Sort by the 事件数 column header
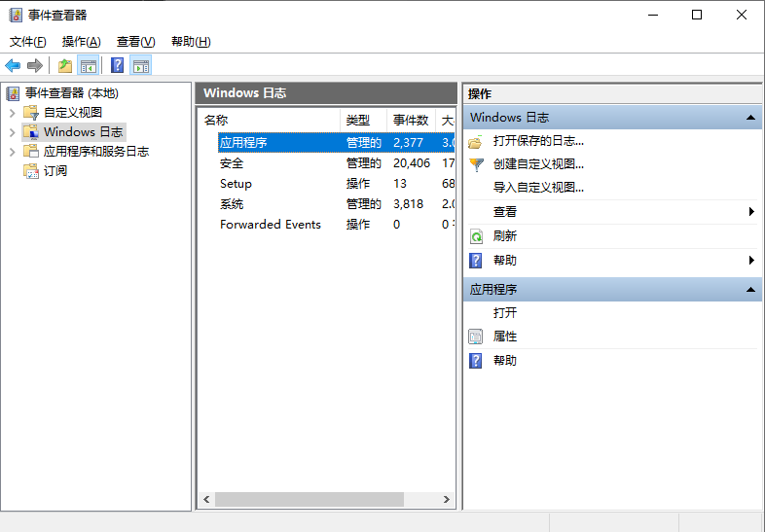765x532 pixels. 412,120
